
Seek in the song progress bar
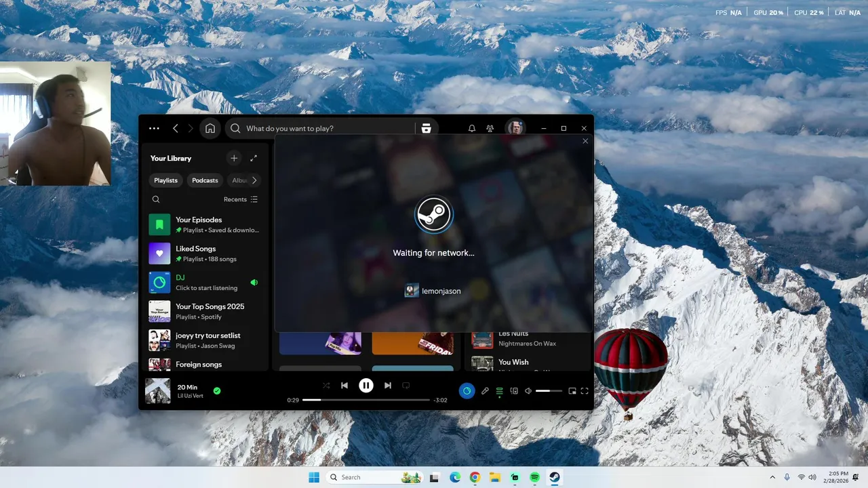pyautogui.click(x=366, y=400)
